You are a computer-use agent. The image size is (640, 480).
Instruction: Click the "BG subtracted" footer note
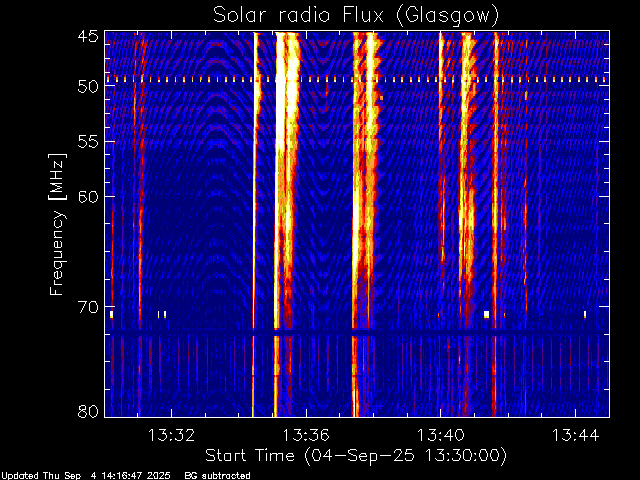tap(217, 476)
